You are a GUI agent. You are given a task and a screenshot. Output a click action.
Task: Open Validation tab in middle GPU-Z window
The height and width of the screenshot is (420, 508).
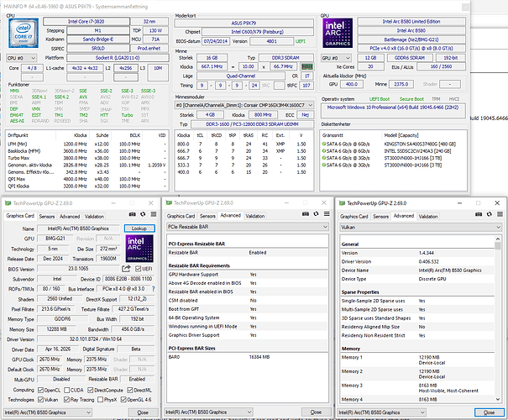255,216
